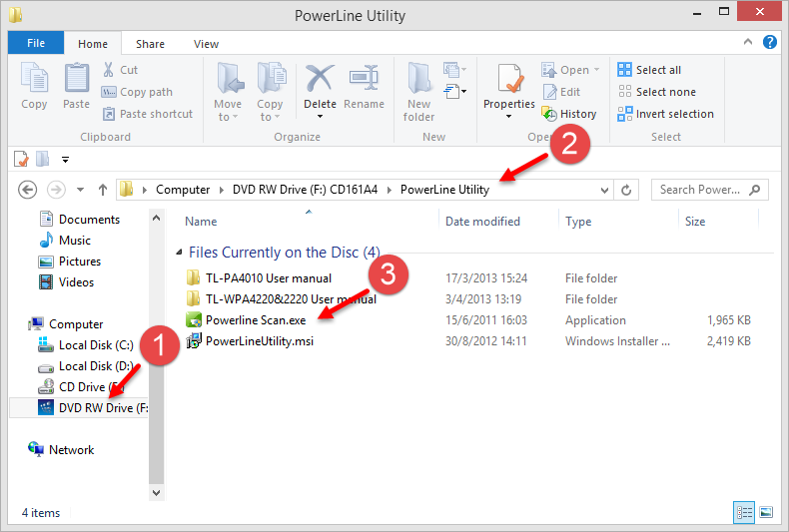Screen dimensions: 789x532
Task: Open Customize Quick Access Toolbar dropdown
Action: pos(65,160)
